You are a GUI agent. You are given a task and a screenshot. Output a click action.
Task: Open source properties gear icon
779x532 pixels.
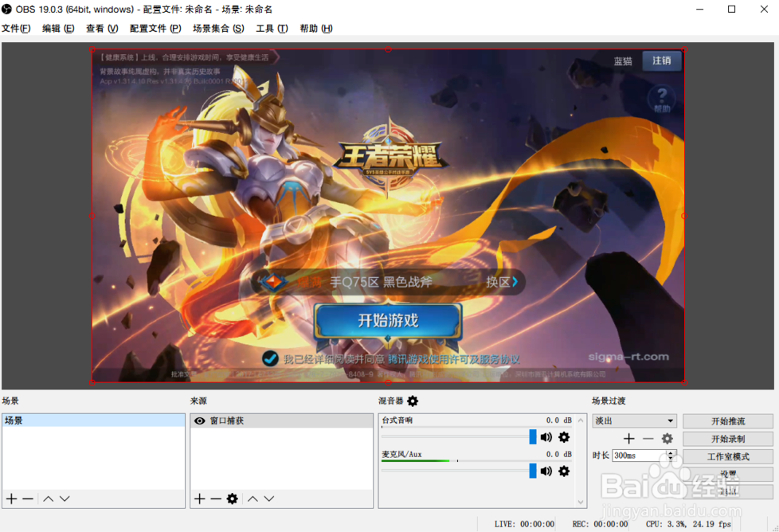coord(232,499)
